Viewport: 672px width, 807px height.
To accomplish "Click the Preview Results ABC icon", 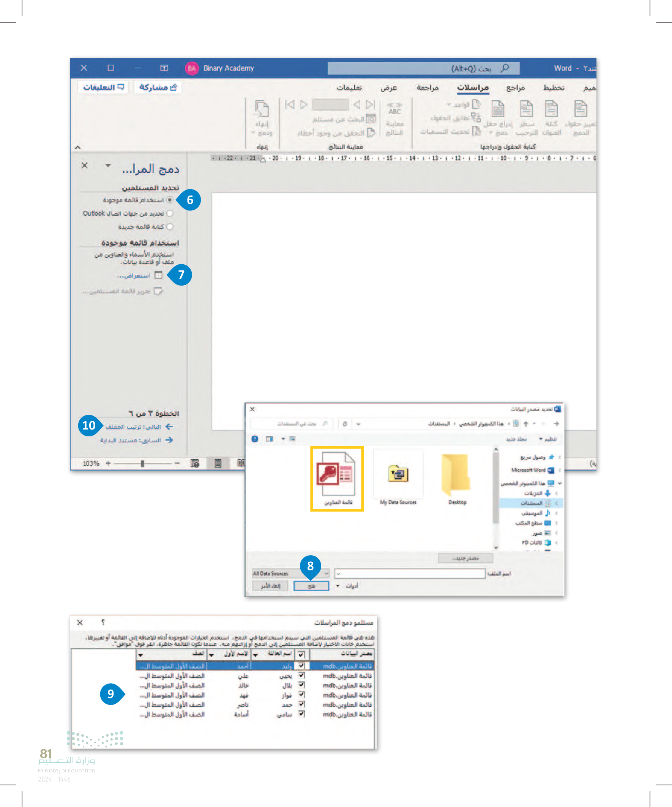I will tap(394, 109).
